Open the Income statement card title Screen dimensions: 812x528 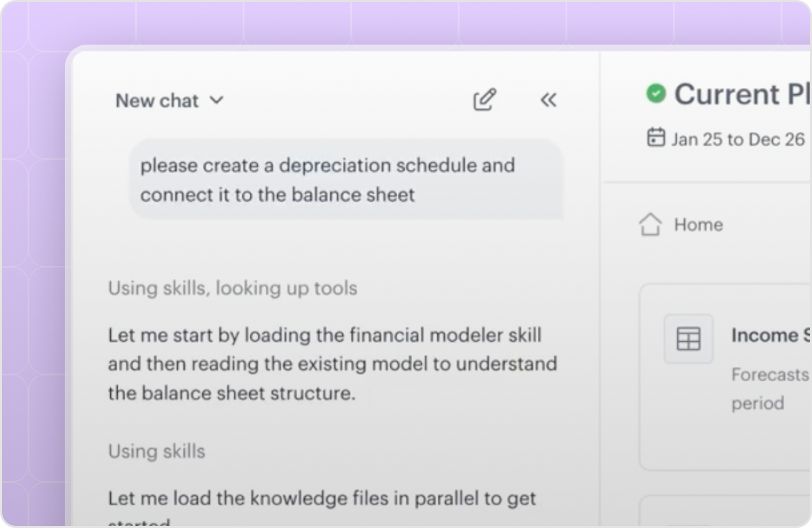(771, 335)
